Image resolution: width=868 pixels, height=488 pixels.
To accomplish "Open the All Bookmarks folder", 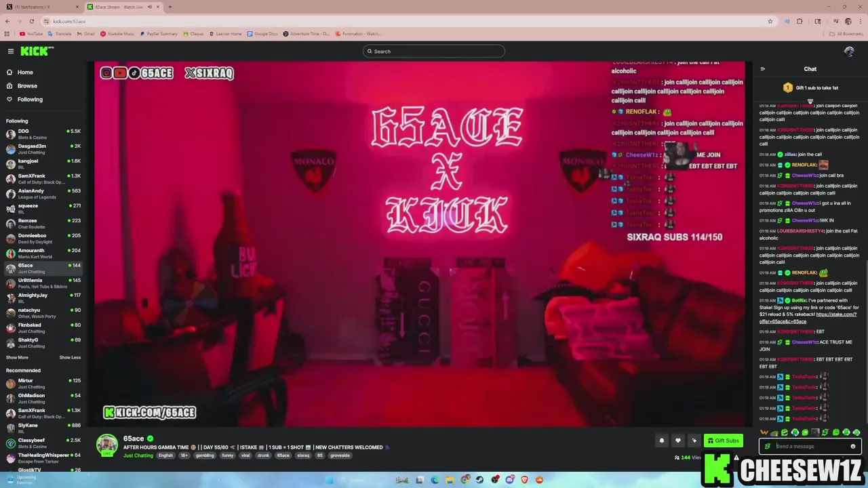I will pyautogui.click(x=846, y=34).
